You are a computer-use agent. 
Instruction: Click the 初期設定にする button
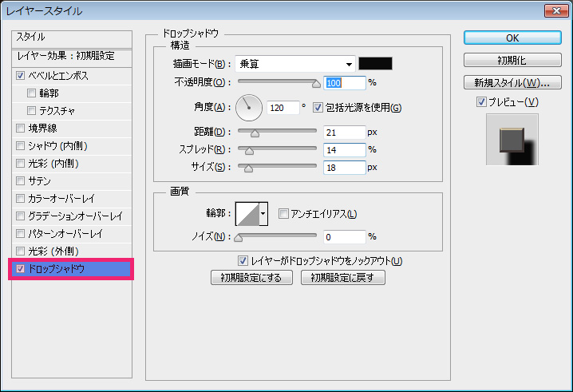pyautogui.click(x=251, y=278)
